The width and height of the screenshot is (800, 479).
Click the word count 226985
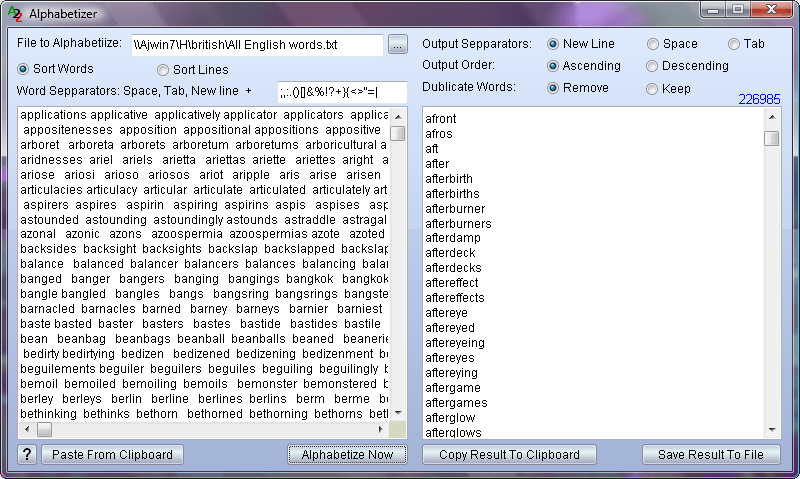click(759, 99)
